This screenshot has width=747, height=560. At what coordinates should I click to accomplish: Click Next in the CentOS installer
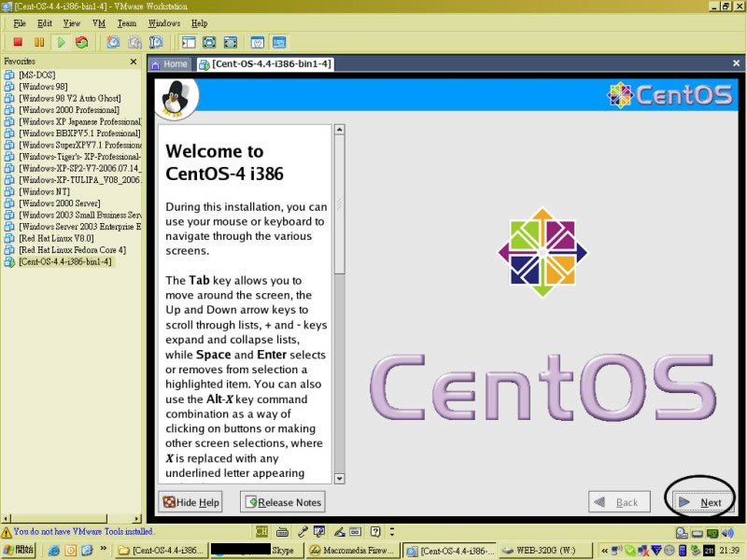coord(701,502)
